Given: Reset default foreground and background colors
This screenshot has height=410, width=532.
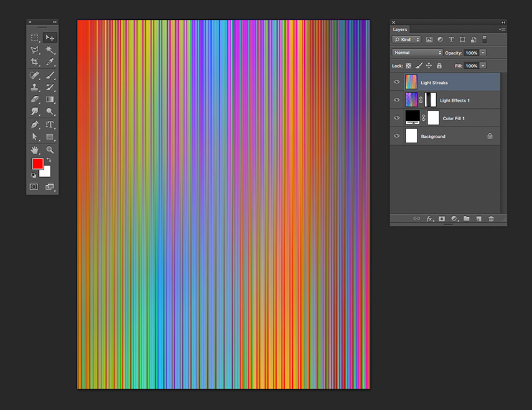Looking at the screenshot, I should [34, 175].
